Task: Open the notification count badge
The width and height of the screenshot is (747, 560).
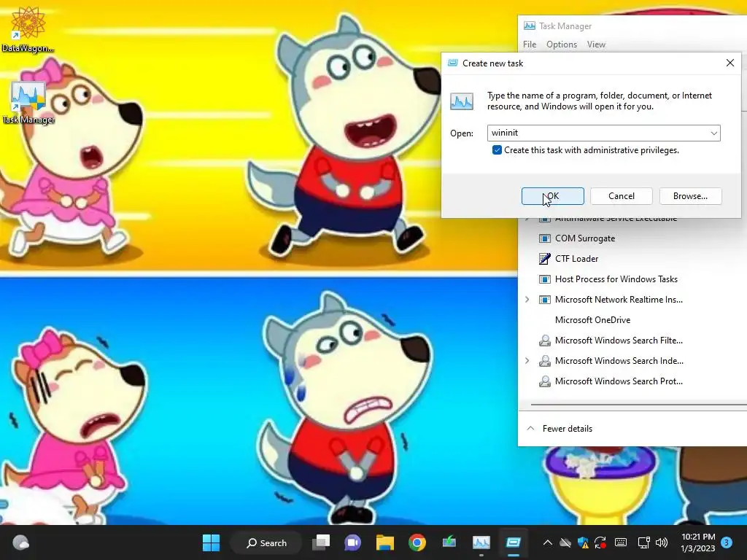Action: point(727,542)
